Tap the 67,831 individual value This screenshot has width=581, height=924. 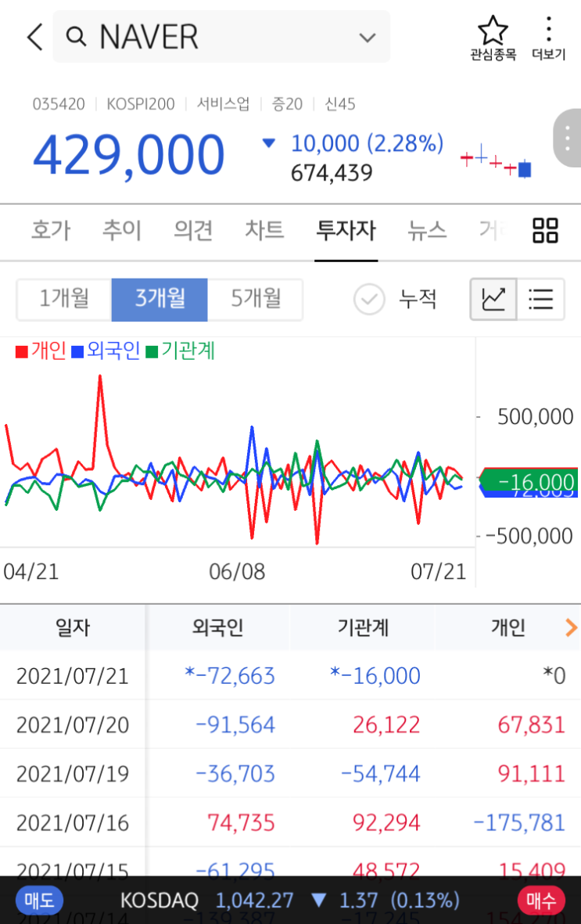tap(532, 724)
